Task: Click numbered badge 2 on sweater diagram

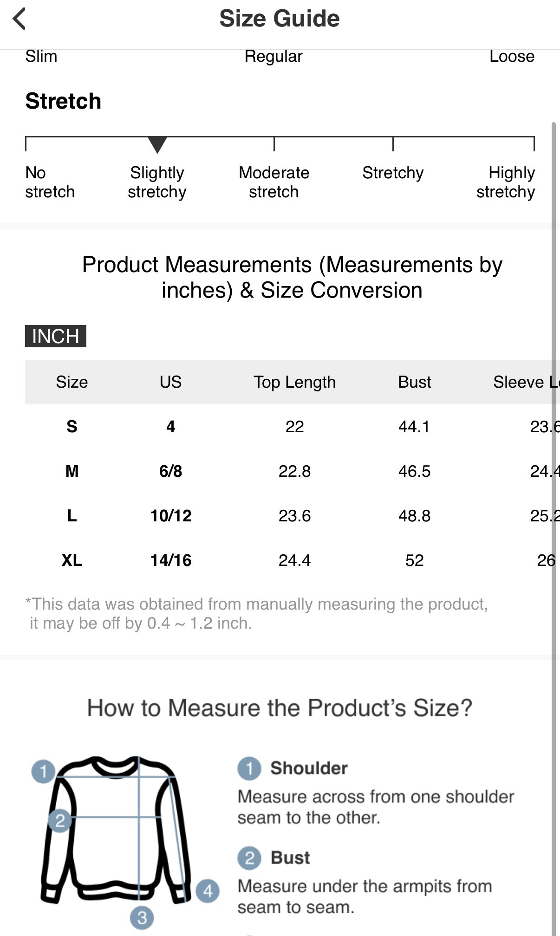Action: click(60, 820)
